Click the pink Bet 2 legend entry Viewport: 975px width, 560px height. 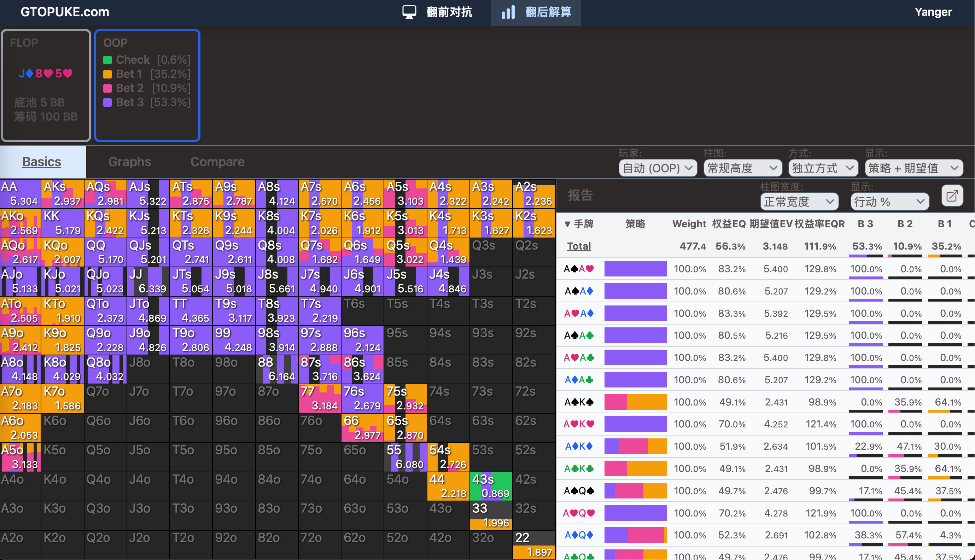(147, 88)
